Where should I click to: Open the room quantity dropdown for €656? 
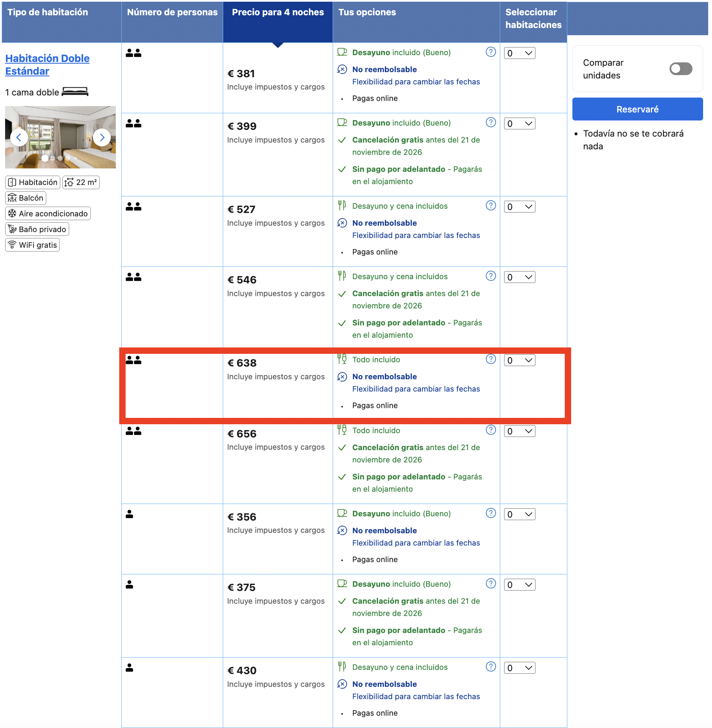point(519,431)
